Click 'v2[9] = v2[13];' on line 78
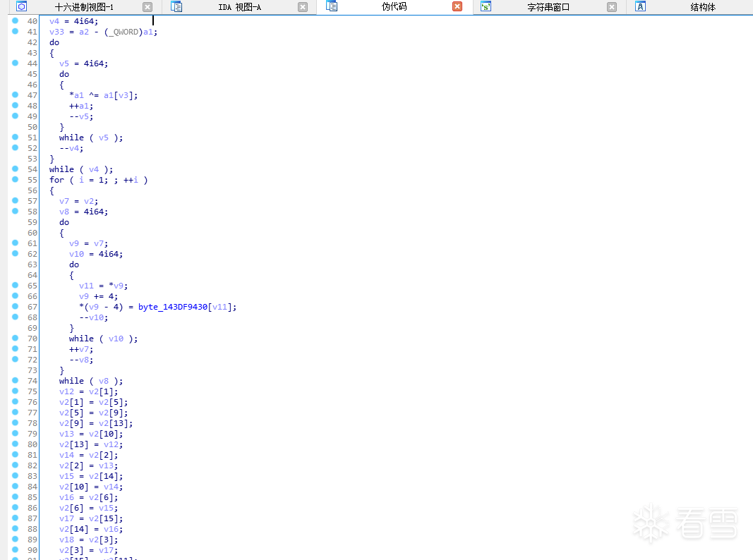 (96, 423)
